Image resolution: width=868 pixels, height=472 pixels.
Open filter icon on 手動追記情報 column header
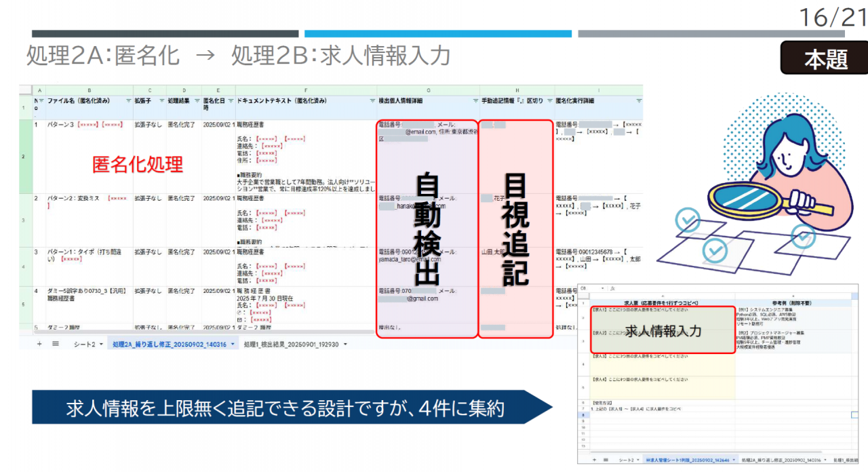click(549, 100)
